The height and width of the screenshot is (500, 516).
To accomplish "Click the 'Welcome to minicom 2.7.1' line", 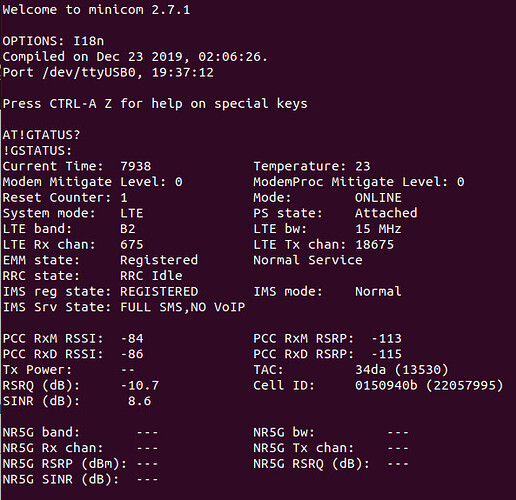I will 96,10.
